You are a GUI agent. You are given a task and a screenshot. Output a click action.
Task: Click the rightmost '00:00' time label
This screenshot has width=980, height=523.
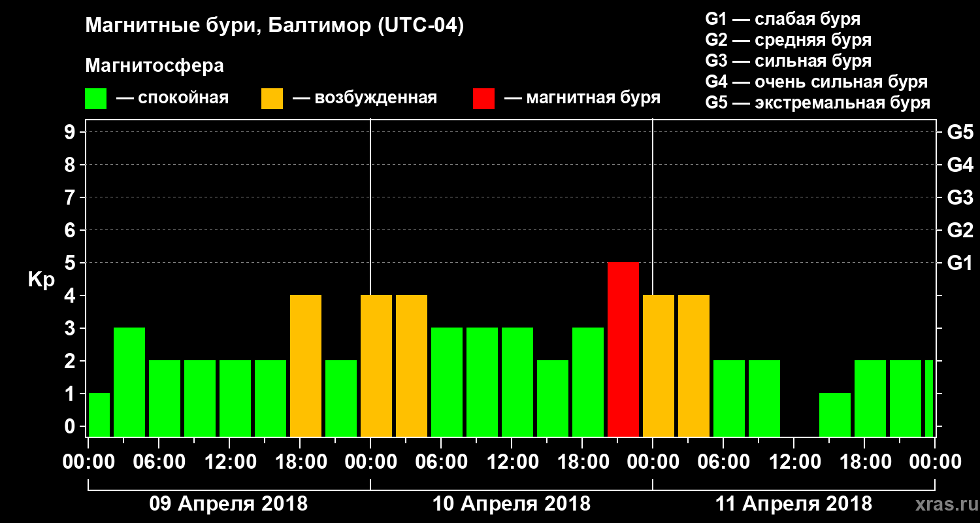point(935,462)
